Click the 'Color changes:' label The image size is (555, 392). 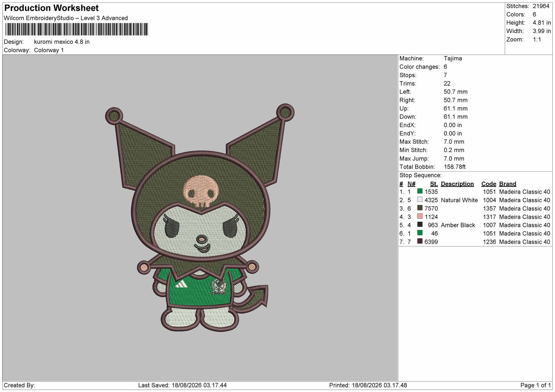(x=419, y=67)
